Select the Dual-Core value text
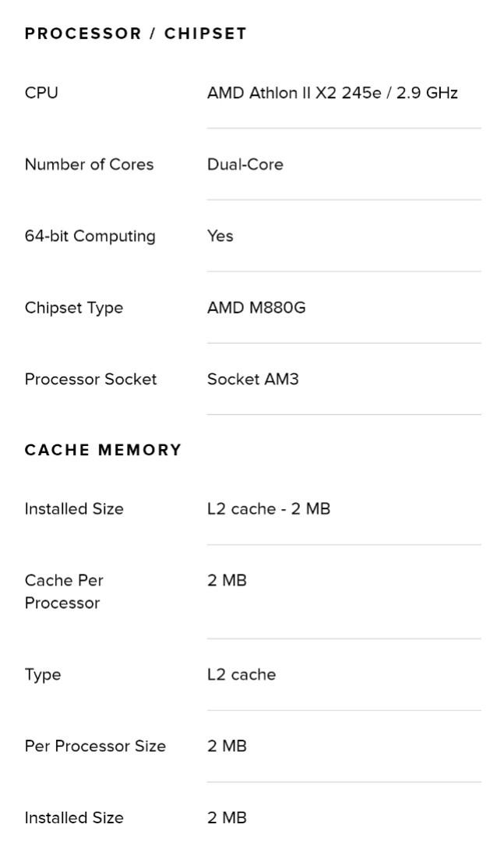The image size is (504, 842). 245,165
